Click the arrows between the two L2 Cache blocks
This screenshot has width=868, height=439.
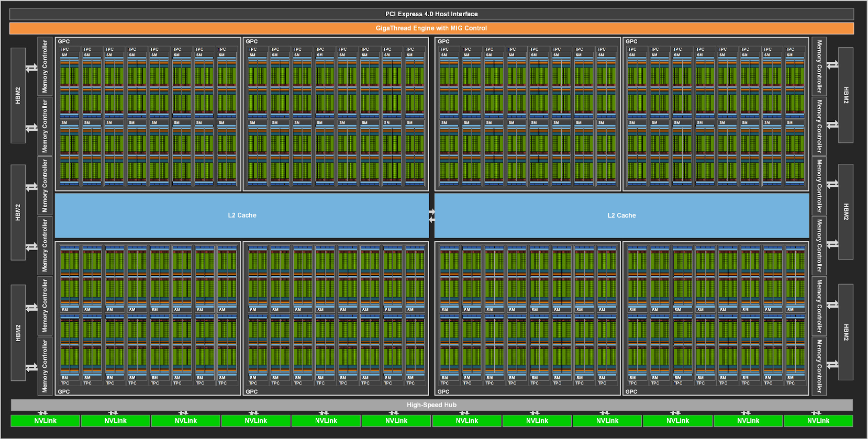click(x=432, y=216)
